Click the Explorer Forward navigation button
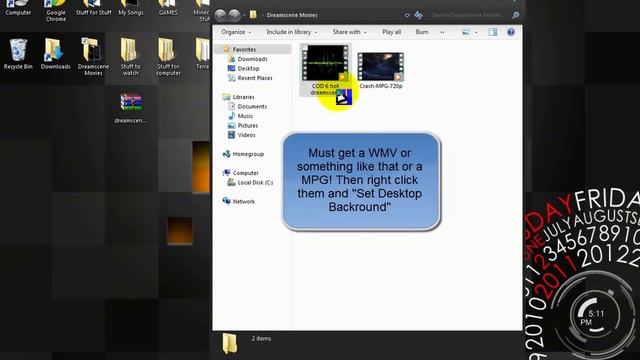640x360 pixels. tap(234, 15)
